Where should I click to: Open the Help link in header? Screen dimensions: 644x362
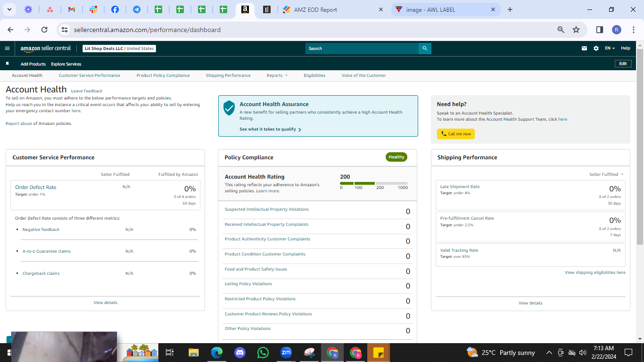coord(625,48)
